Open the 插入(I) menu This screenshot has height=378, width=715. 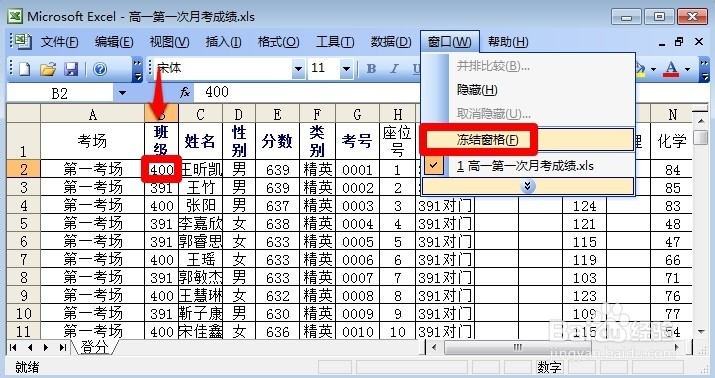click(223, 42)
